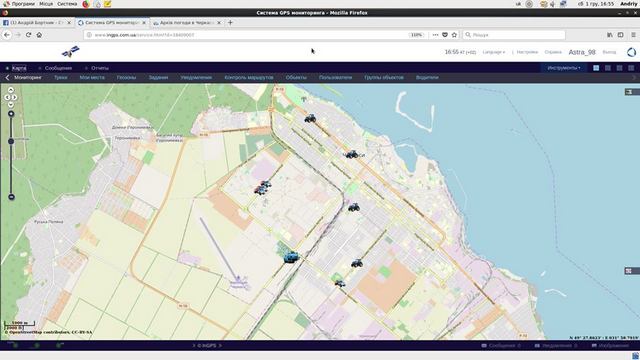This screenshot has height=360, width=640.
Task: Open the Language dropdown
Action: [x=493, y=52]
